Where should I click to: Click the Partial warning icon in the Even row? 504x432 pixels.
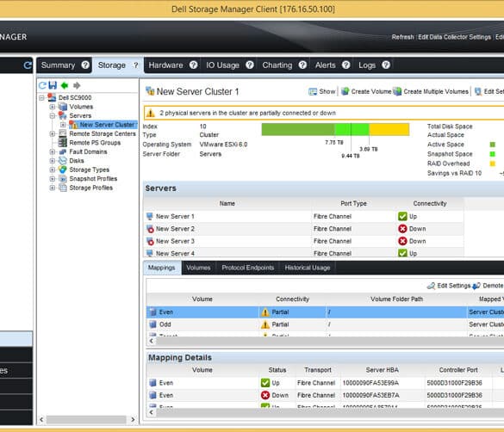pos(265,312)
